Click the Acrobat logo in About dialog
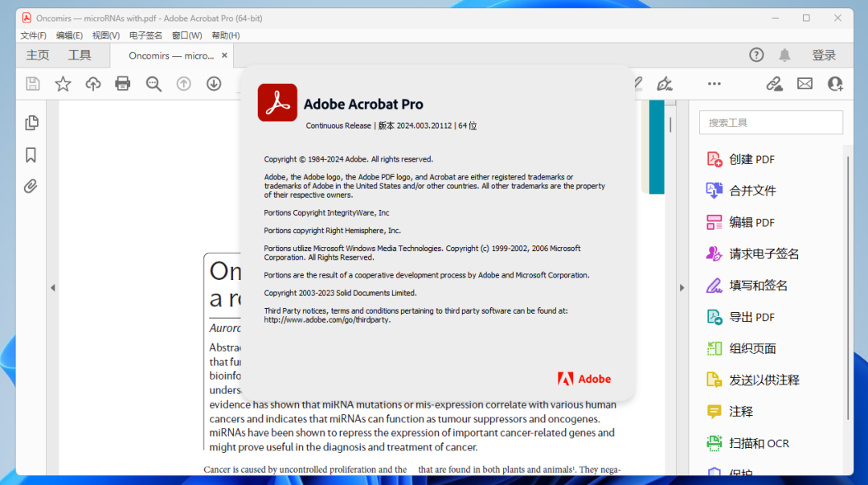The image size is (868, 485). [277, 102]
